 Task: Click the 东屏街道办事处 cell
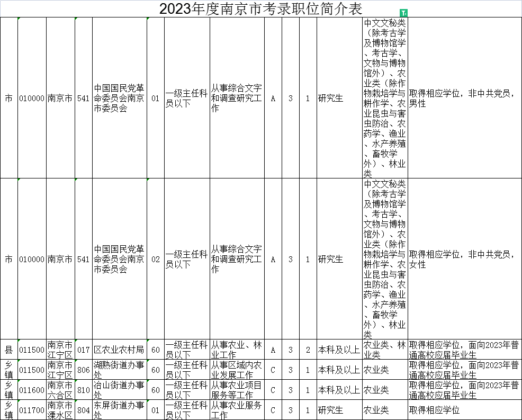click(x=119, y=410)
